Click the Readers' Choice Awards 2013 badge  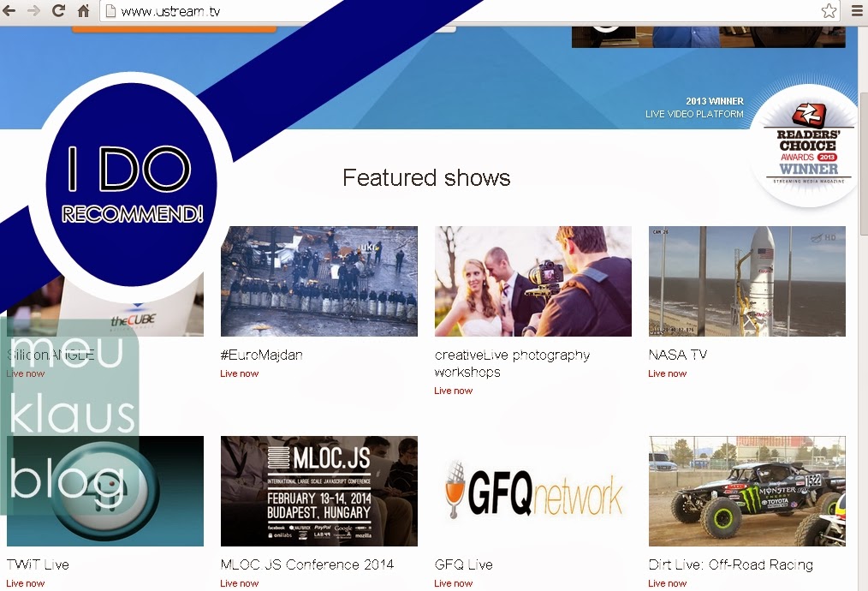[x=808, y=146]
